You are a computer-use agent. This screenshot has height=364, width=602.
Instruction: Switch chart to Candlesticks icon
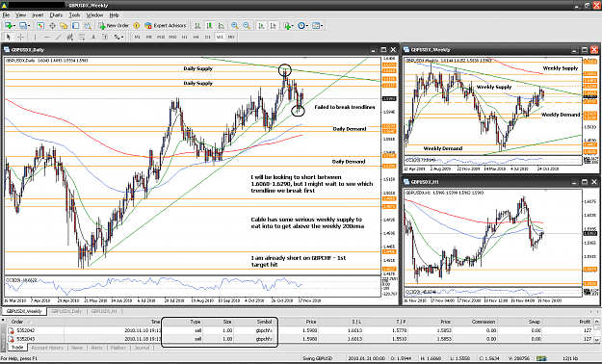click(x=209, y=26)
